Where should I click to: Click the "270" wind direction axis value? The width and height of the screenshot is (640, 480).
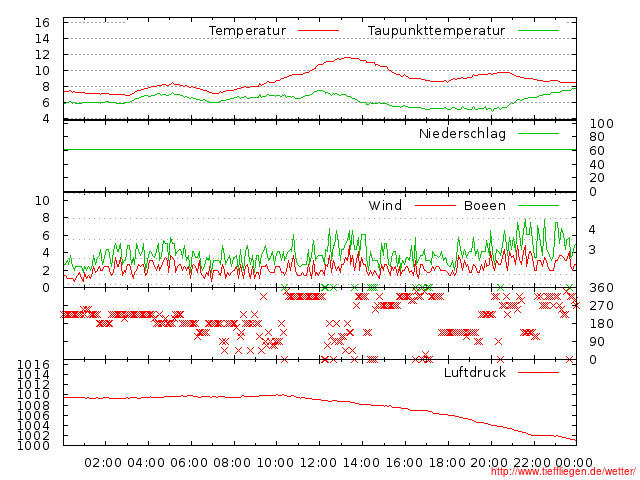click(x=601, y=306)
